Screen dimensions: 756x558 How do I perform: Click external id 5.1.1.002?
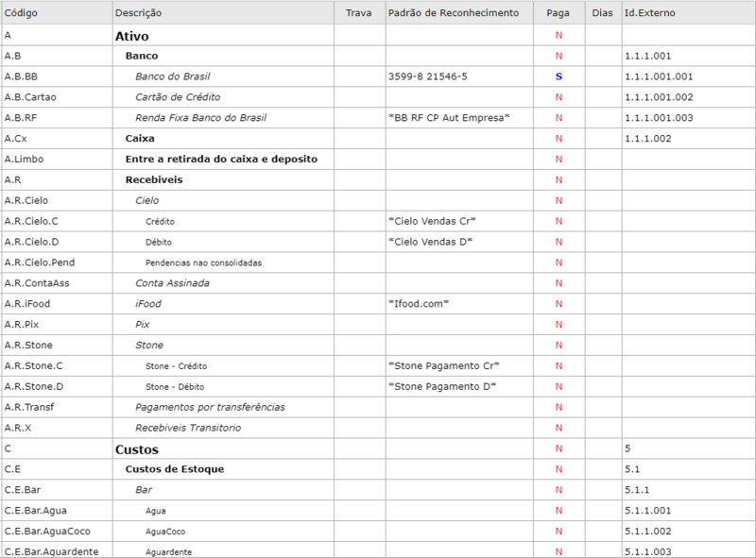(x=648, y=532)
